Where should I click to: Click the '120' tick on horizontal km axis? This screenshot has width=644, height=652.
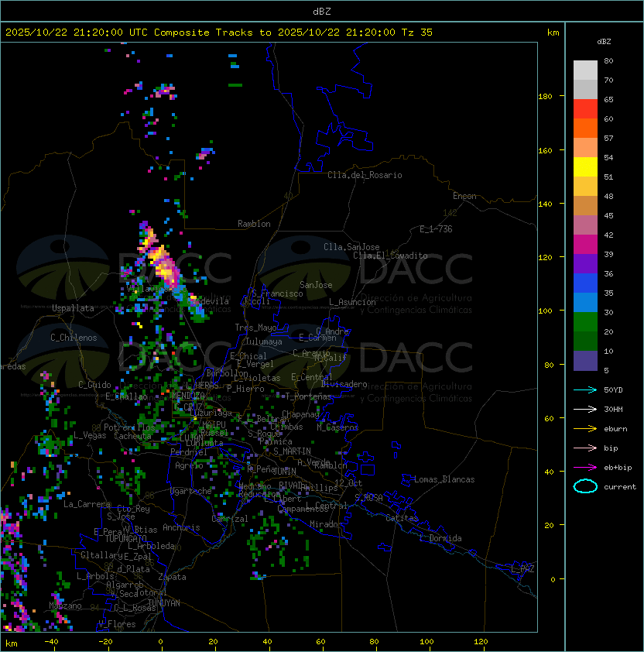coord(481,642)
